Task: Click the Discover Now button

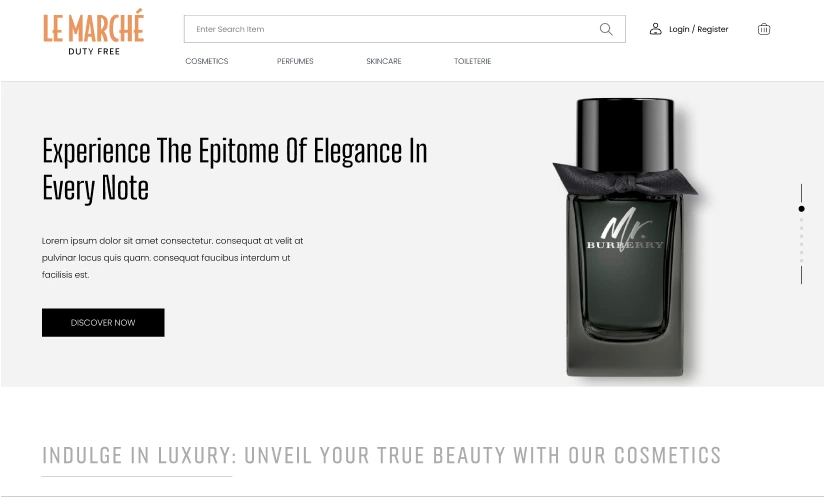Action: pyautogui.click(x=103, y=323)
